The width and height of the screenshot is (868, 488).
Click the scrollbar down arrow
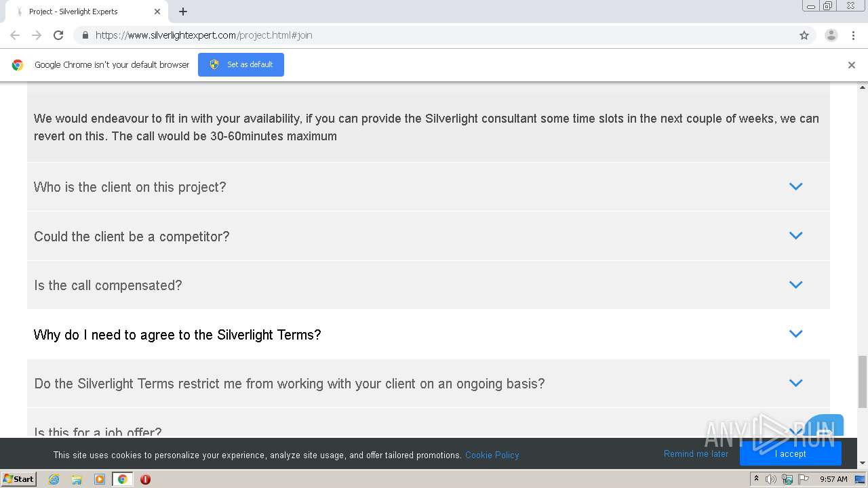pyautogui.click(x=863, y=464)
